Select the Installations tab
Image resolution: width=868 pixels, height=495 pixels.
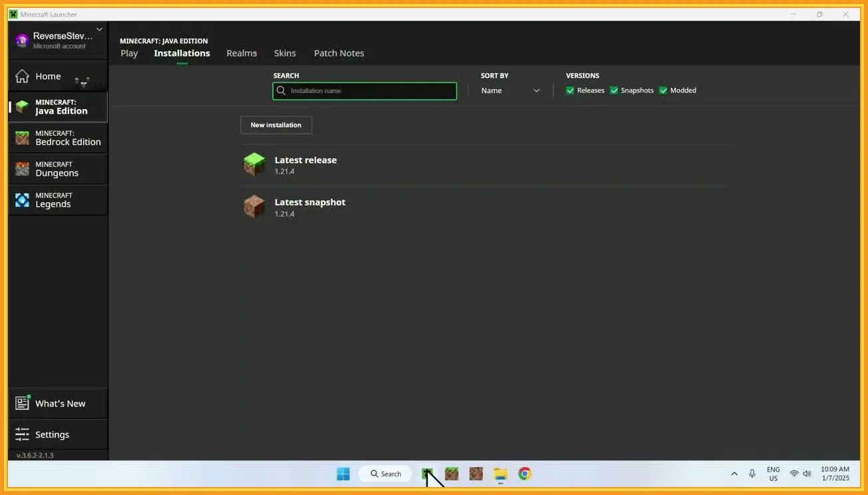click(182, 53)
